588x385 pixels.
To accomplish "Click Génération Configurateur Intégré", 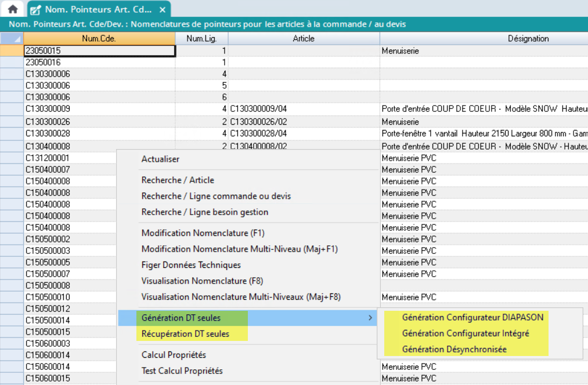I will pos(466,333).
